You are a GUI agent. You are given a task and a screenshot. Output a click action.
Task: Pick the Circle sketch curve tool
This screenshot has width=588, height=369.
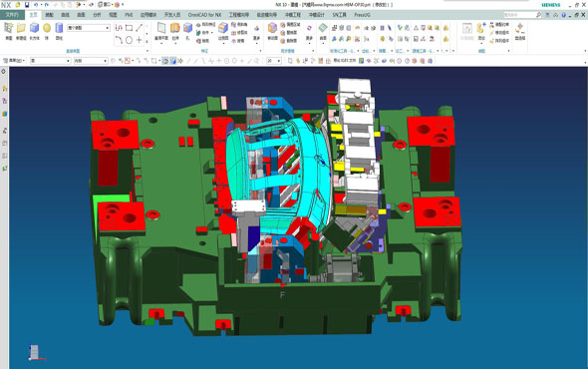[x=129, y=40]
